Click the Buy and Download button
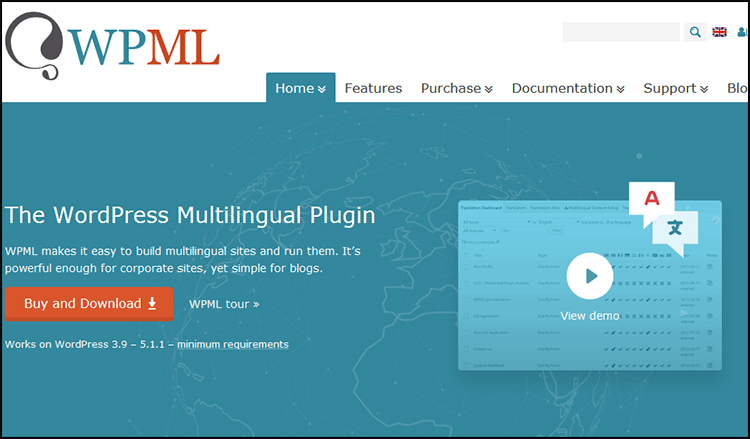The height and width of the screenshot is (439, 750). 89,304
